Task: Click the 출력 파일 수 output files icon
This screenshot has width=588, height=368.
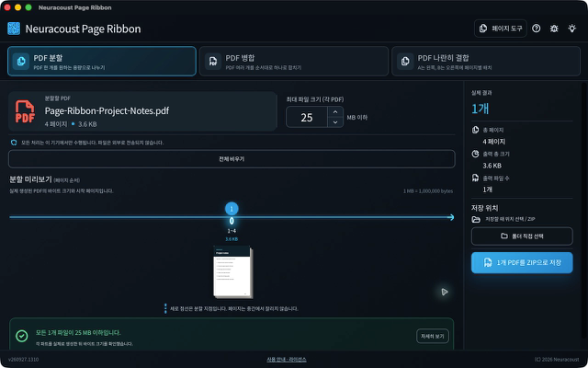Action: click(475, 178)
